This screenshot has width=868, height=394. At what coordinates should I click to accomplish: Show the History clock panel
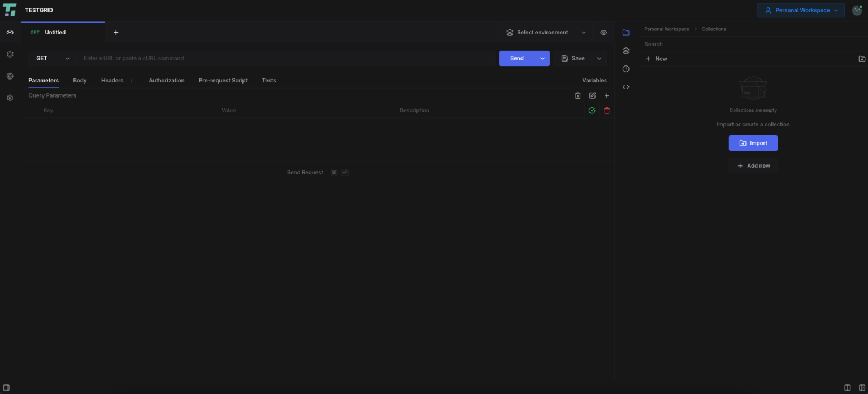[x=626, y=69]
